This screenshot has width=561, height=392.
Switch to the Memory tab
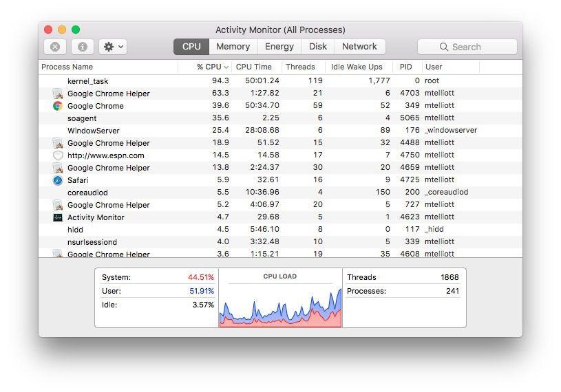click(233, 47)
